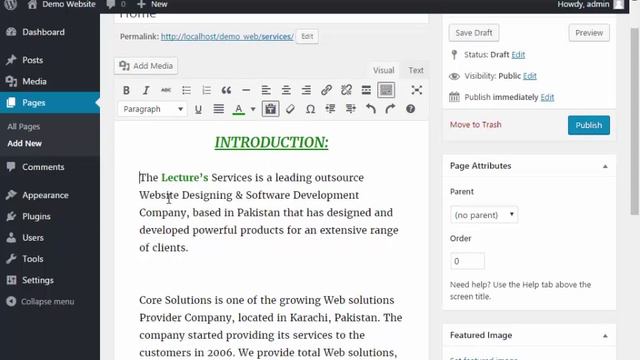Click the Order number field
Screen dimensions: 640x360
click(x=467, y=261)
